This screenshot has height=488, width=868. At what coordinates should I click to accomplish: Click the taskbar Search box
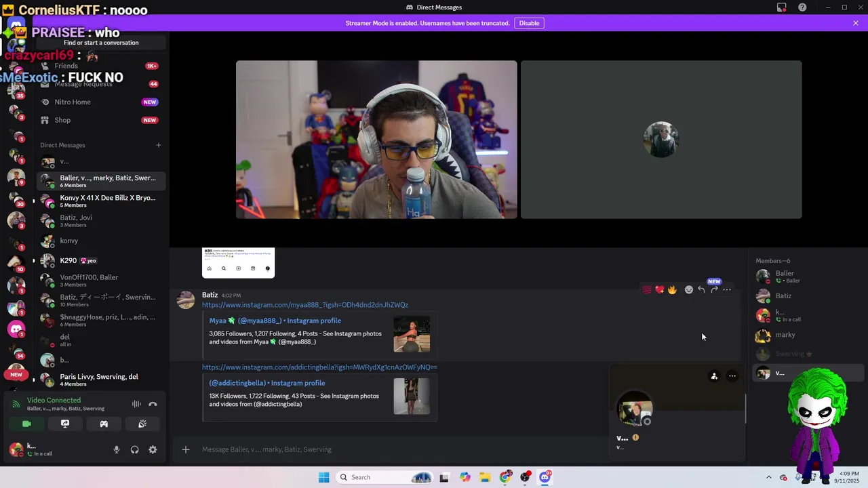[x=384, y=477]
